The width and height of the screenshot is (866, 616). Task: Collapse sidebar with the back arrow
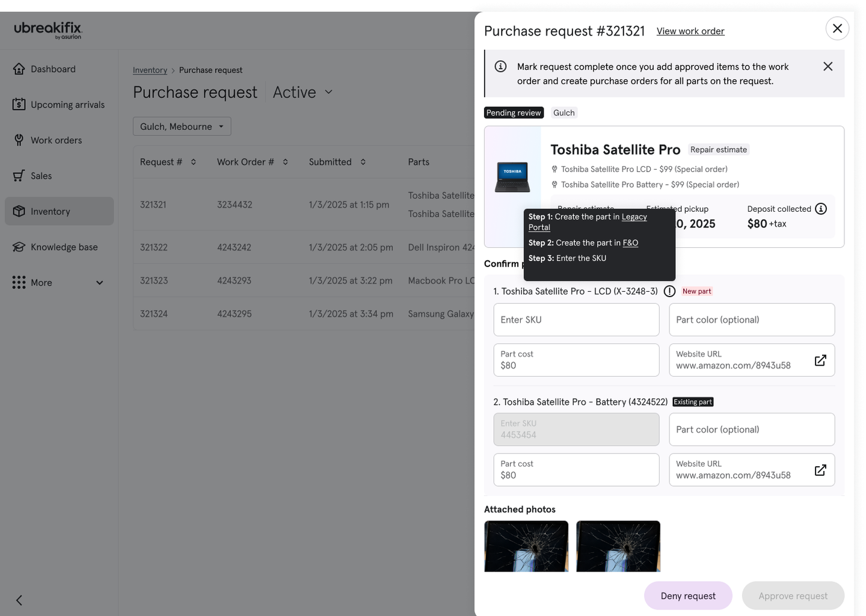click(19, 600)
